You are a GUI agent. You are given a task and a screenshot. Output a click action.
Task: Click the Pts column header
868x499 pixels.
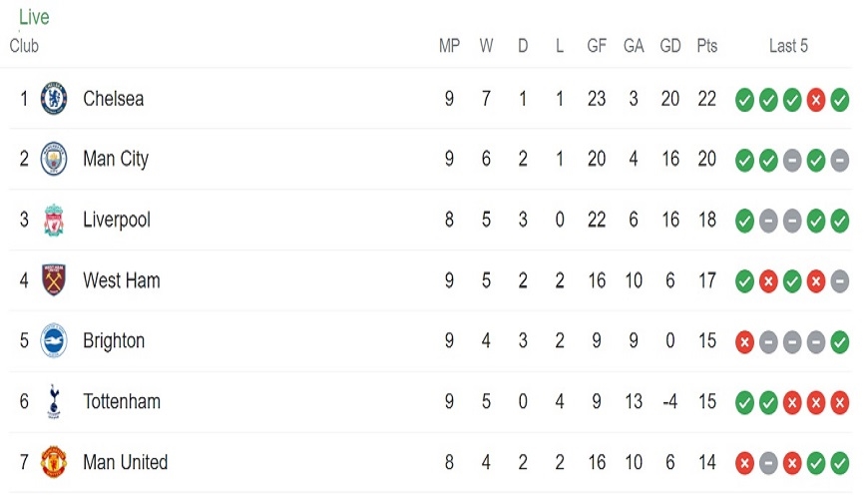click(x=707, y=46)
